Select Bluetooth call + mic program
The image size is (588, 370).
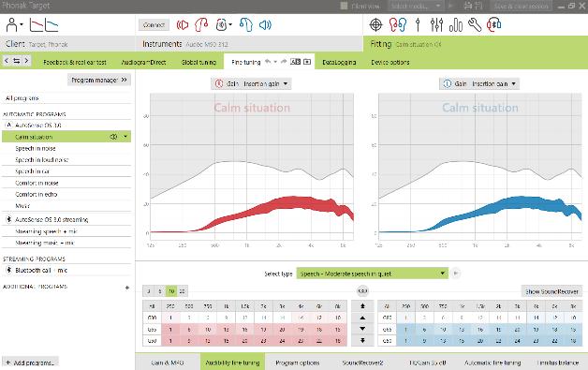tap(66, 270)
